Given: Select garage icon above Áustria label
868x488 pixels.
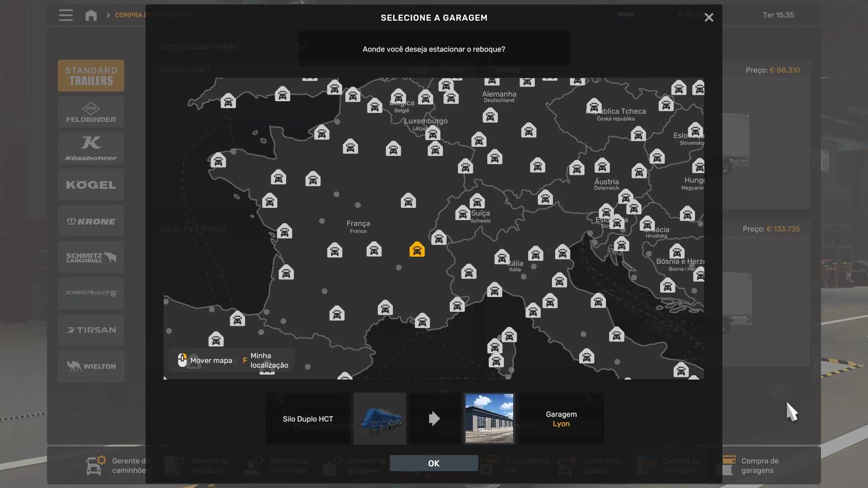Looking at the screenshot, I should (602, 166).
